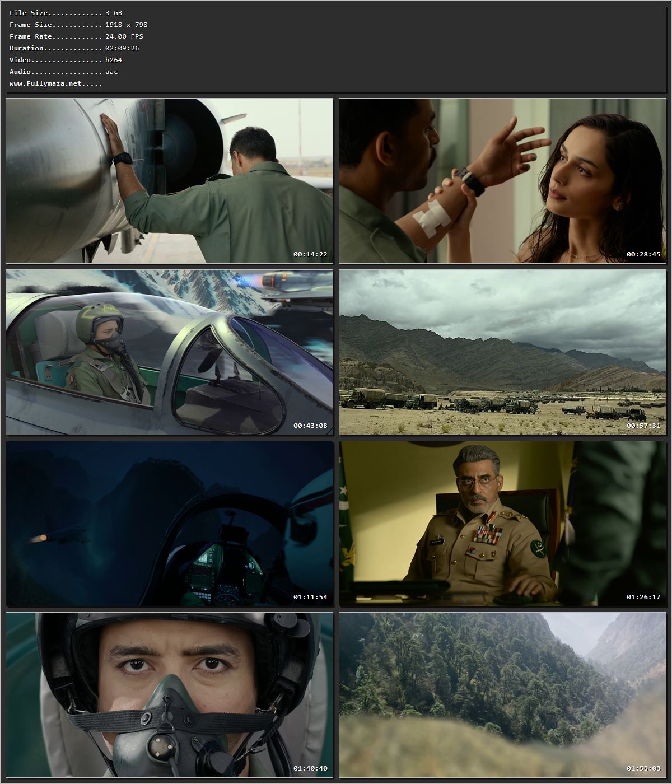Screen dimensions: 672x784
Task: Select the 'Duration' 02:09:26 line
Action: point(74,48)
